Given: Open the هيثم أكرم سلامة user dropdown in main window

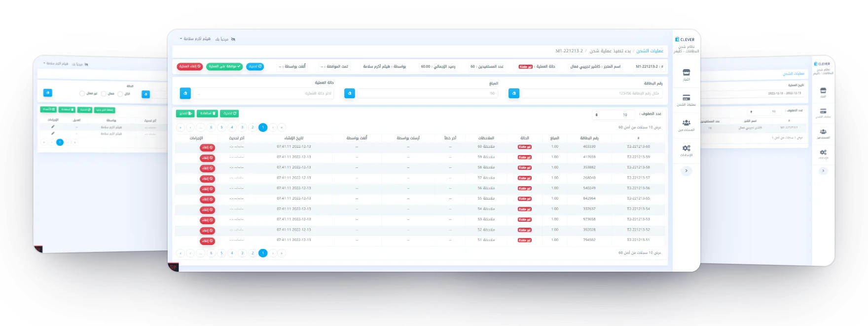Looking at the screenshot, I should point(195,39).
